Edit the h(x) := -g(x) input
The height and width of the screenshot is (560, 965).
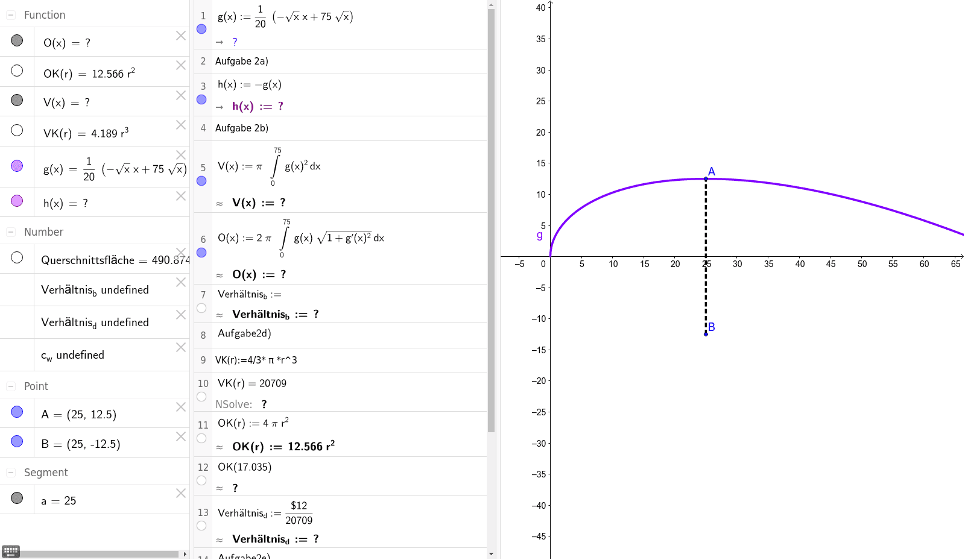point(250,85)
